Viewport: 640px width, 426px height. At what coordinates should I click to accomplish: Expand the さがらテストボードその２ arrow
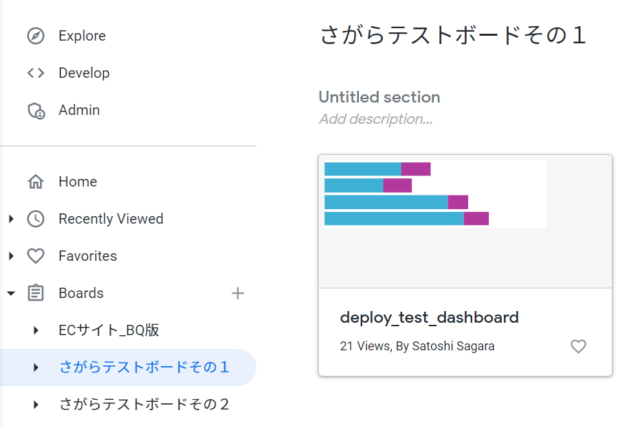36,404
